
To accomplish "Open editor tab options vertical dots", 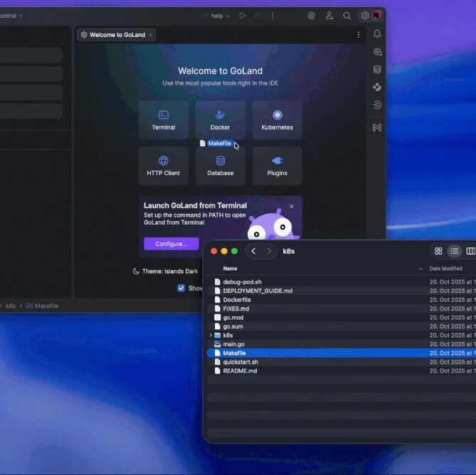I will 358,35.
